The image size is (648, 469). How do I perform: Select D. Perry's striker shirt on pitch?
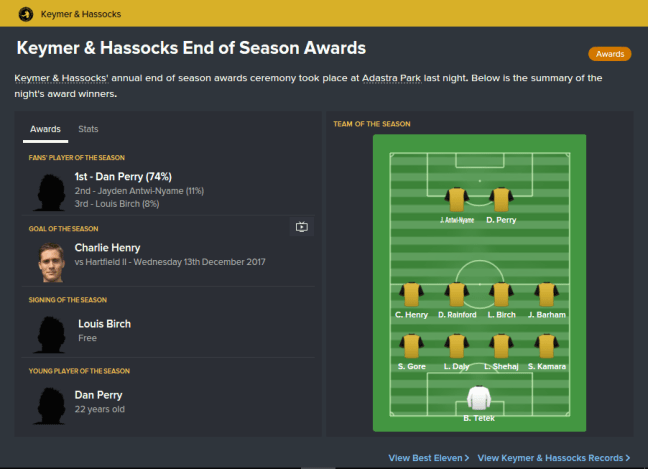pyautogui.click(x=500, y=198)
